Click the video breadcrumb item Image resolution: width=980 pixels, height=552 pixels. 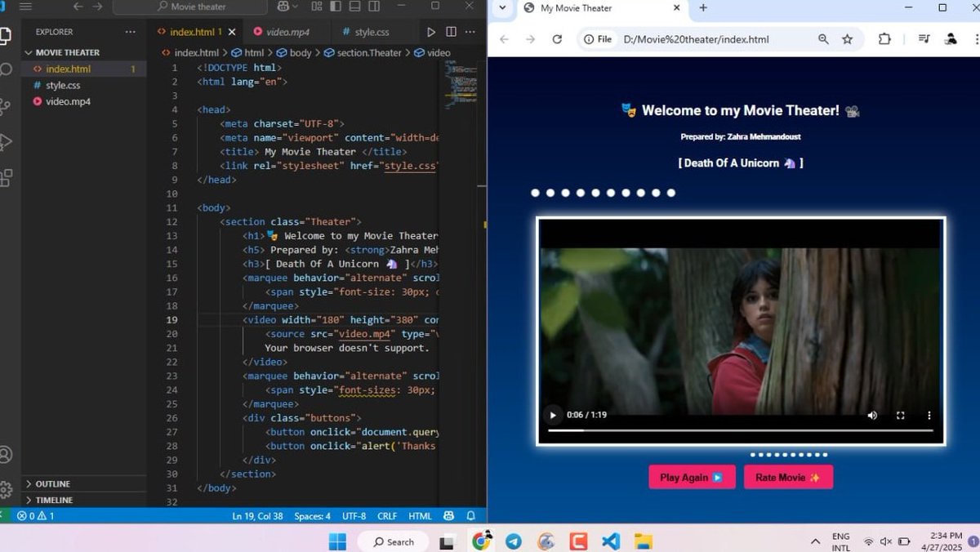(x=432, y=52)
